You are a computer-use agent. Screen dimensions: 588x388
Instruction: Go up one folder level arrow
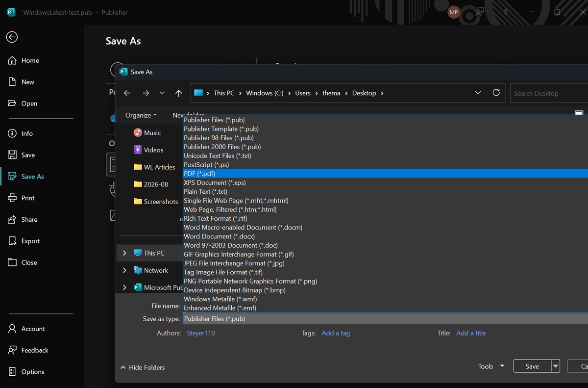coord(179,93)
